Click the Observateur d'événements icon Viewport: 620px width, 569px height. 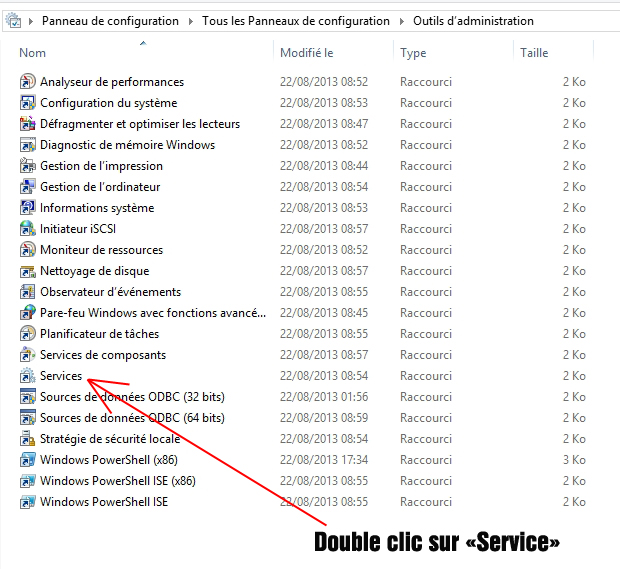28,291
